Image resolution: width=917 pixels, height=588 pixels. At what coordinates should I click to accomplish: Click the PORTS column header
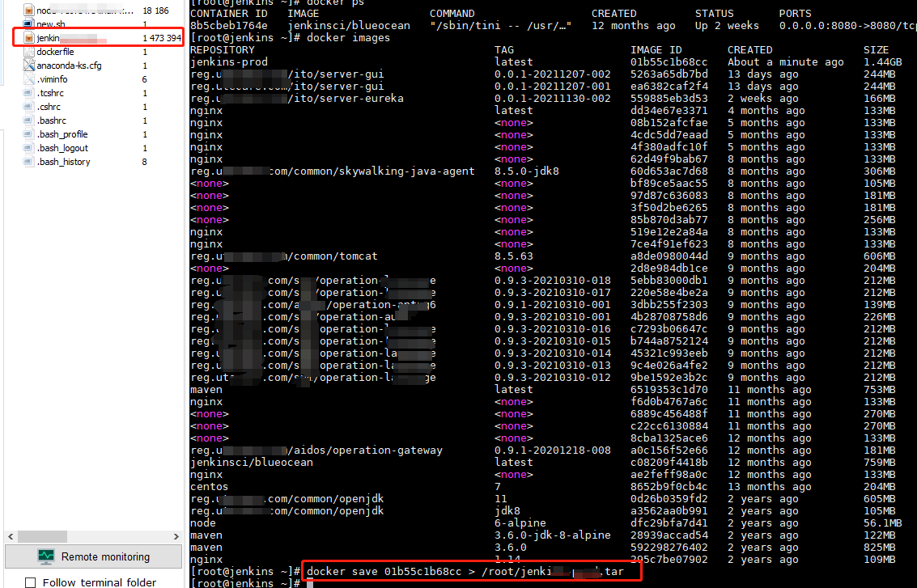click(x=795, y=14)
